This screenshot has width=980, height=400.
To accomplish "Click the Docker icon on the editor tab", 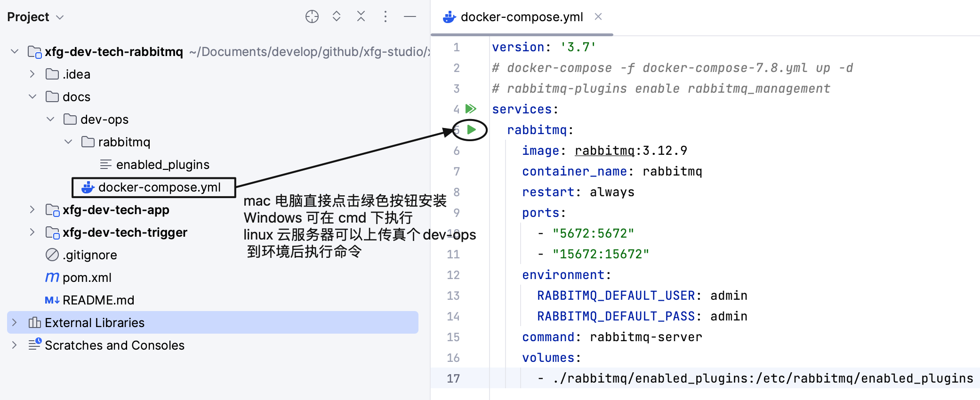I will click(x=450, y=17).
